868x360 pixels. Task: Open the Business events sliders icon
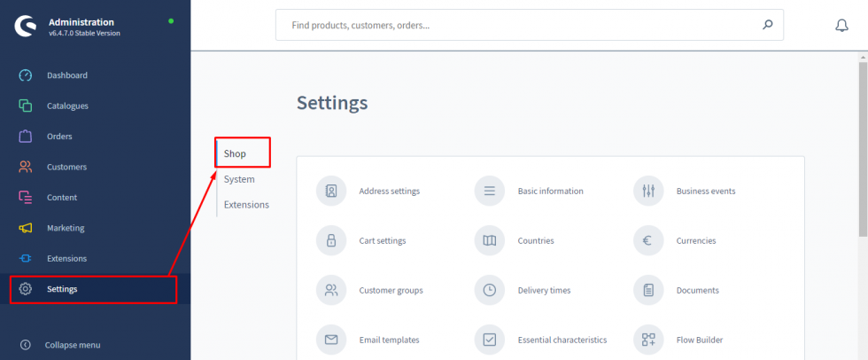tap(647, 191)
